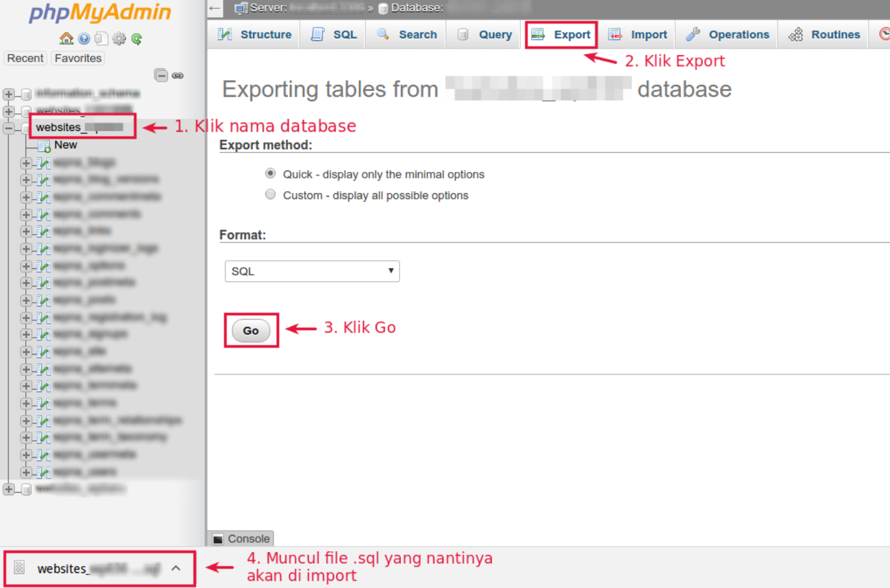The height and width of the screenshot is (588, 890).
Task: Open the phpMyAdmin Home icon
Action: click(x=66, y=38)
